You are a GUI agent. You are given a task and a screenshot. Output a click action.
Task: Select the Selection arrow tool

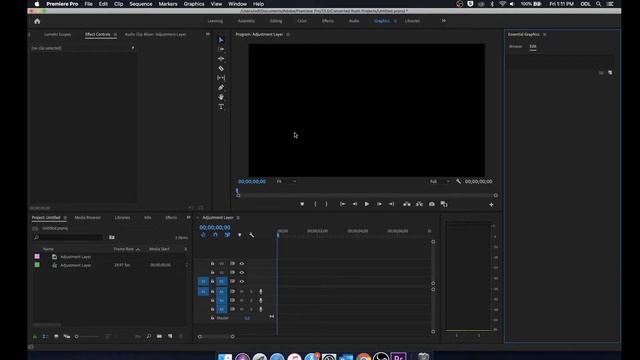[x=221, y=40]
